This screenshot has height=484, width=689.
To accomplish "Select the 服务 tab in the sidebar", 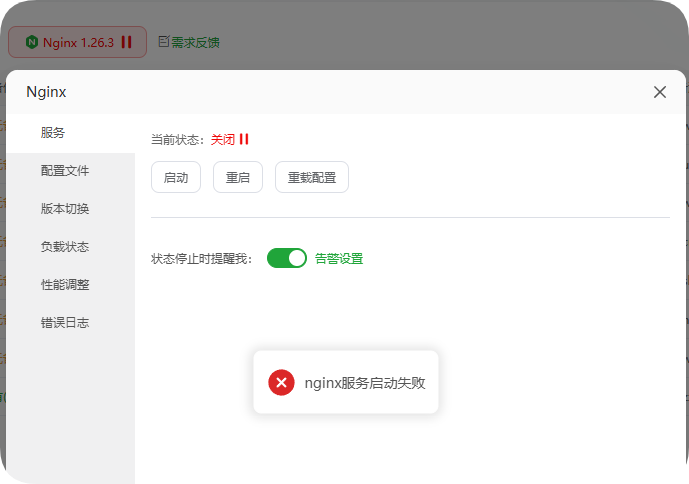I will [71, 133].
